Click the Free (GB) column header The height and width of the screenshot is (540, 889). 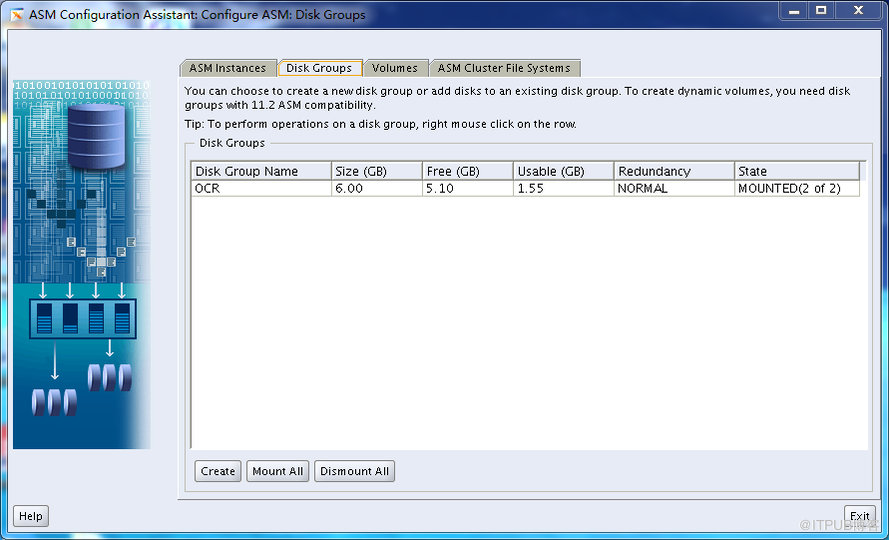coord(466,171)
